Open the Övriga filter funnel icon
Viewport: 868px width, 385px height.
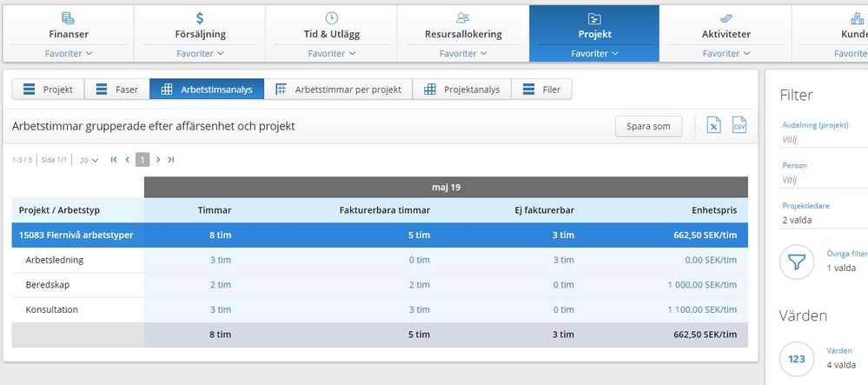797,262
